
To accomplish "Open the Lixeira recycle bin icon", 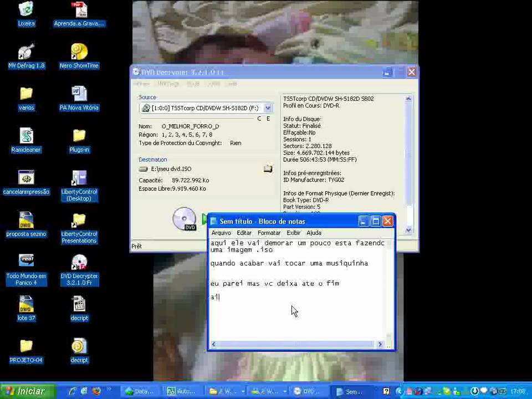I will click(26, 13).
